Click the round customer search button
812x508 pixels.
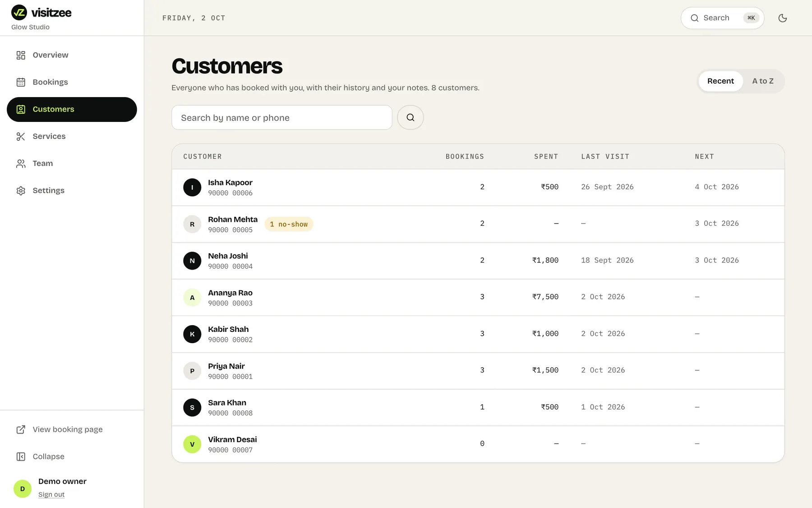(x=411, y=117)
